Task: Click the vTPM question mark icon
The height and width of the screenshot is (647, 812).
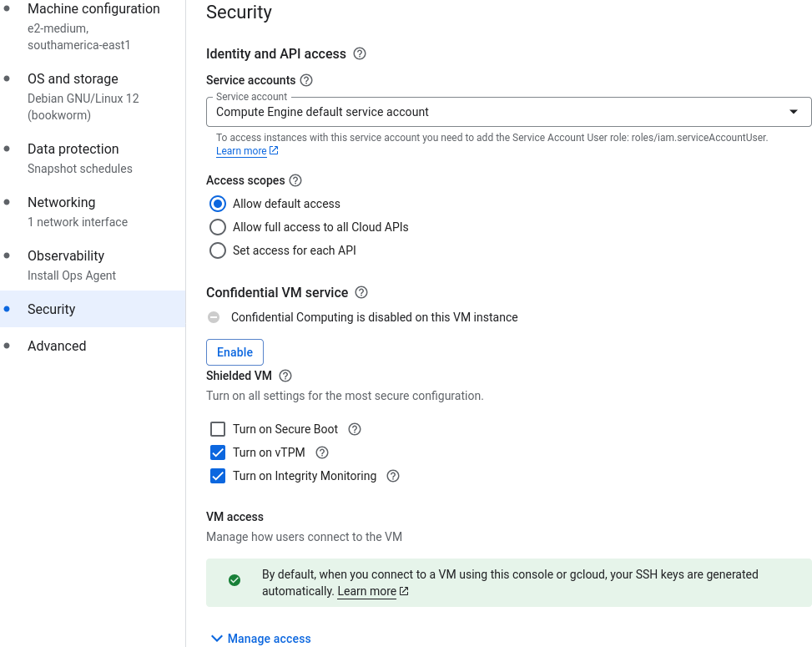Action: [322, 452]
